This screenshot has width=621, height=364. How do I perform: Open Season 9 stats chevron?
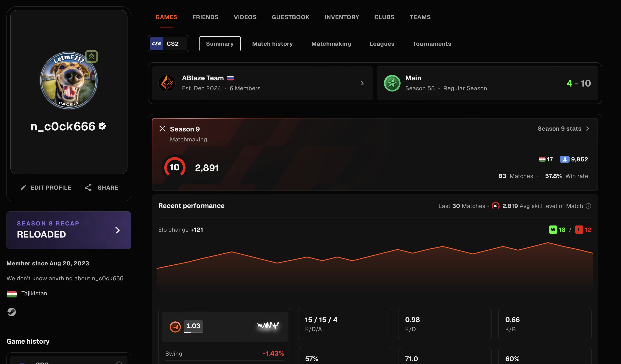[x=588, y=129]
